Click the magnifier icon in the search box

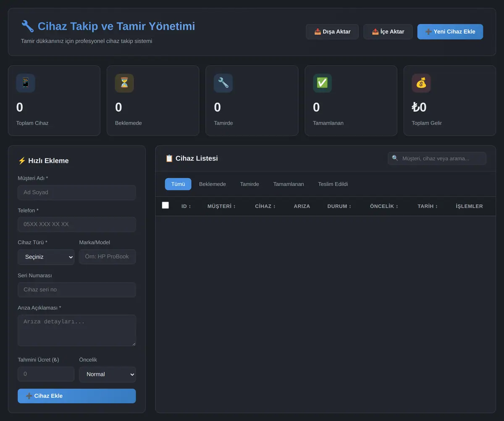click(395, 158)
